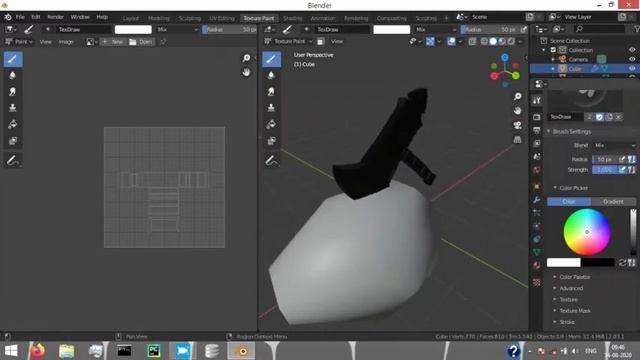Click Open image button in image editor
The image size is (640, 360).
pos(141,42)
